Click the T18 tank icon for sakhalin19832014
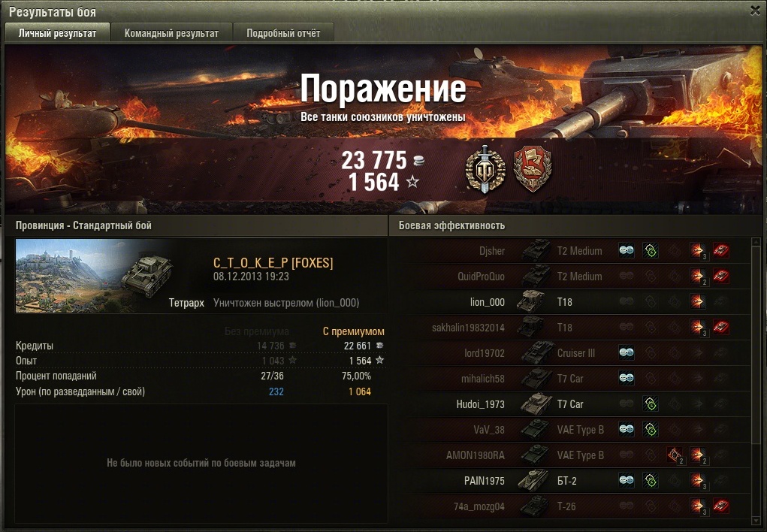The height and width of the screenshot is (532, 767). click(x=530, y=327)
